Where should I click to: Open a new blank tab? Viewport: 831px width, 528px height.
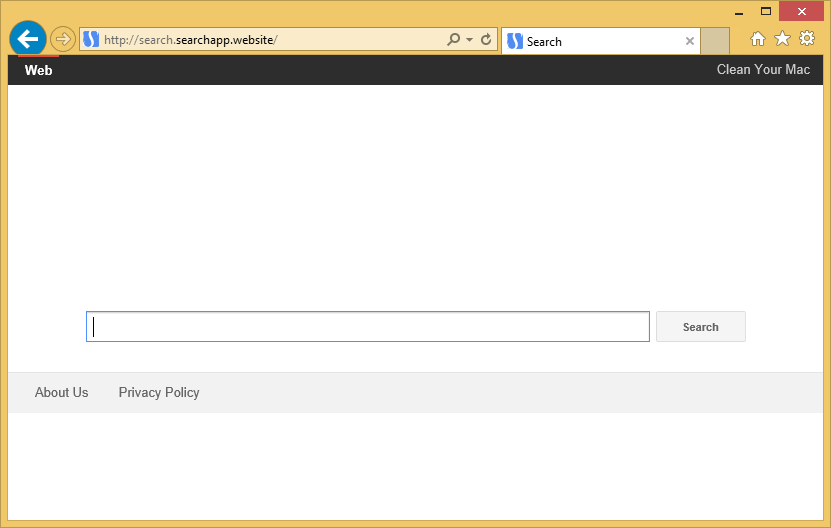coord(715,41)
